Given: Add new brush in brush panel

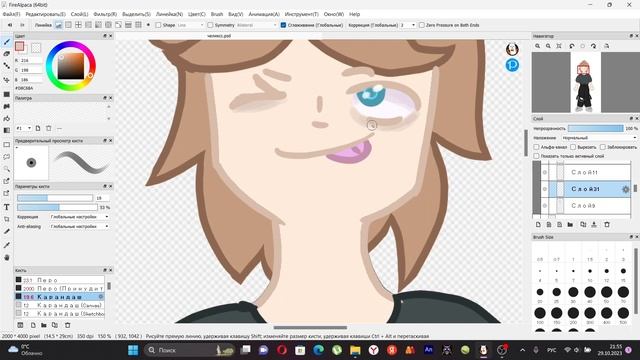Looking at the screenshot, I should (x=33, y=325).
